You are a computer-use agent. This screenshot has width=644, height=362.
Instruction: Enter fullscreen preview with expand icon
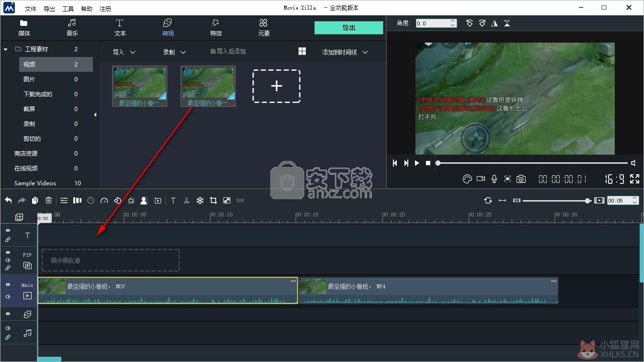pyautogui.click(x=634, y=179)
